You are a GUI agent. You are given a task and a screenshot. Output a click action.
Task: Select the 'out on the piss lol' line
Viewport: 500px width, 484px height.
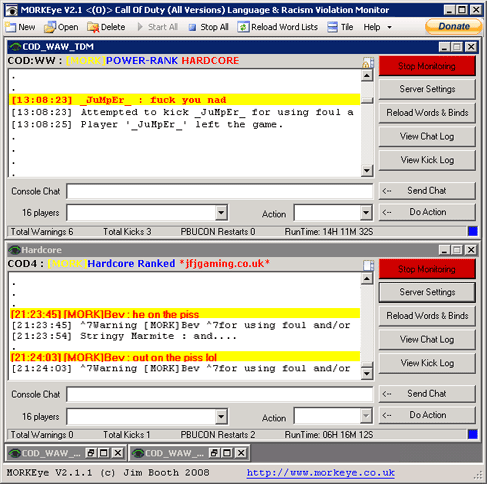pyautogui.click(x=185, y=357)
